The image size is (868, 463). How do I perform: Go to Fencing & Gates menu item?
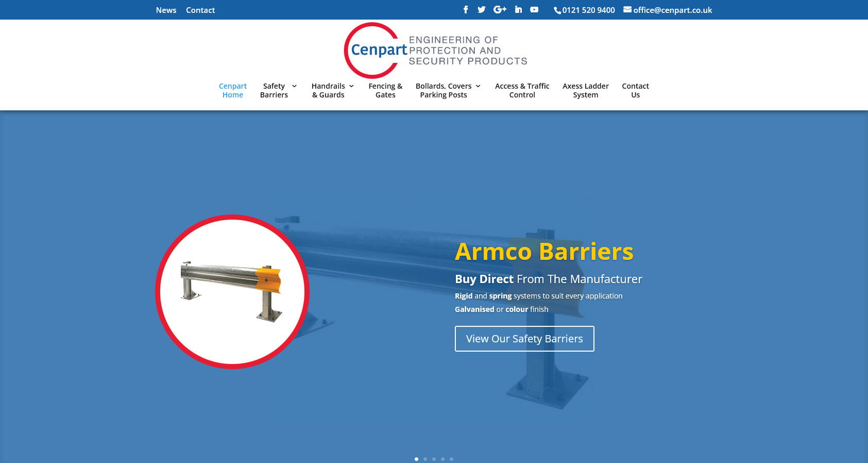(385, 90)
